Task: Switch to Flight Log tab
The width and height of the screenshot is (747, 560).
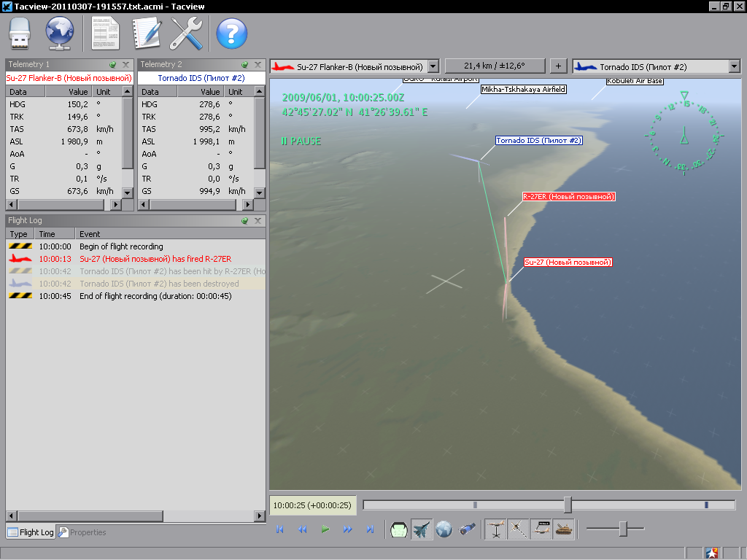Action: [31, 532]
